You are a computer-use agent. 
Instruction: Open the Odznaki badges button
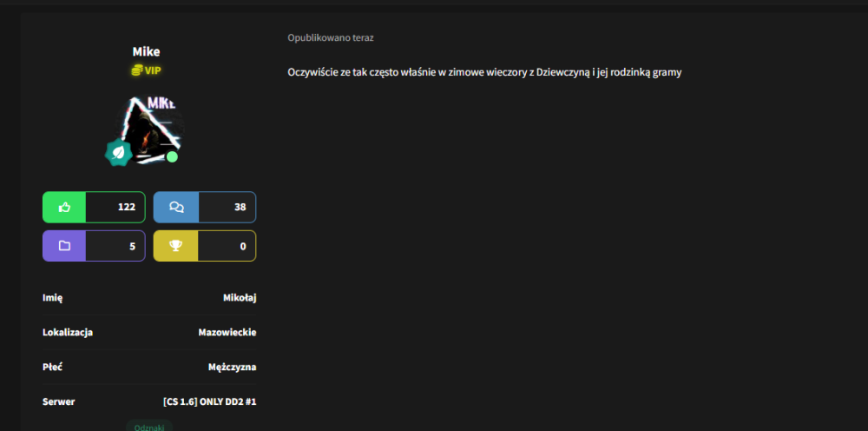tap(149, 427)
